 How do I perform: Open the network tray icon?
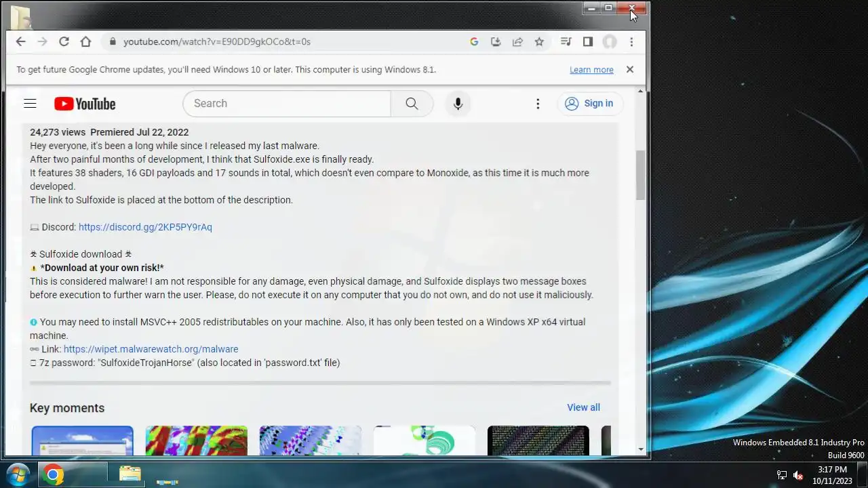[782, 475]
